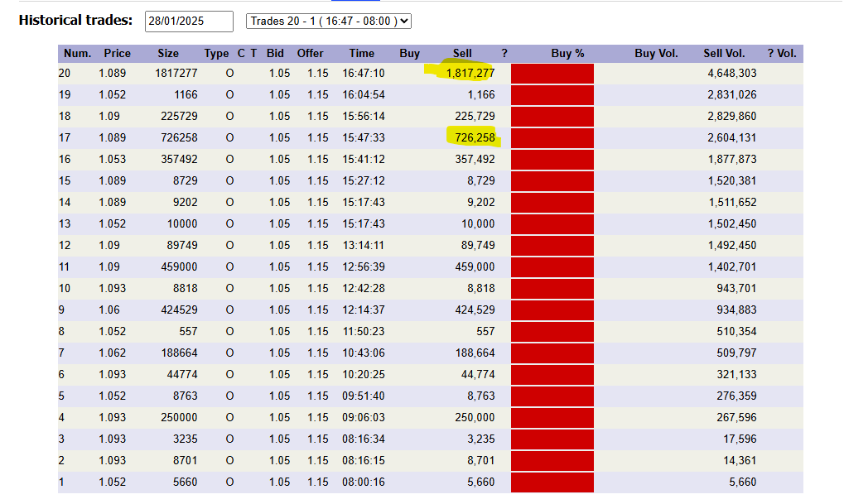Click the Sell column header

(462, 53)
